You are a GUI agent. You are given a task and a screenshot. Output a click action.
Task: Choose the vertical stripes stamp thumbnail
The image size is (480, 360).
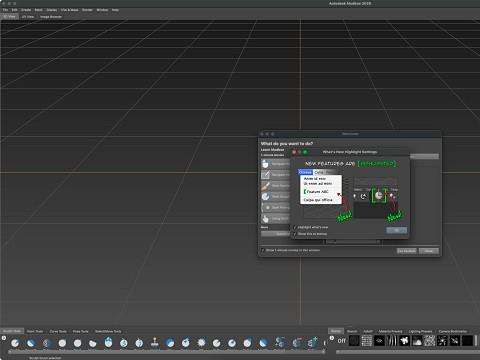(x=392, y=341)
